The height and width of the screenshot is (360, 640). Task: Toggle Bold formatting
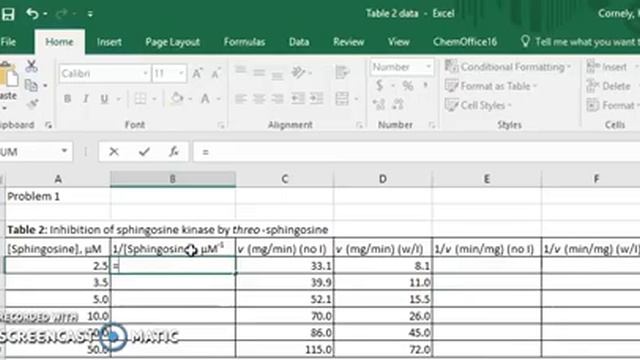click(68, 99)
